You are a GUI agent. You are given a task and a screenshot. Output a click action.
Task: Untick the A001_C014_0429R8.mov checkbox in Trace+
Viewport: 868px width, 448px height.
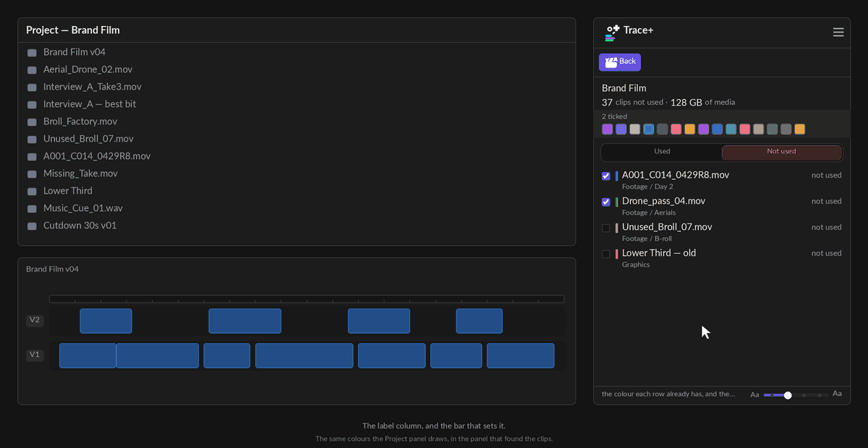click(606, 176)
